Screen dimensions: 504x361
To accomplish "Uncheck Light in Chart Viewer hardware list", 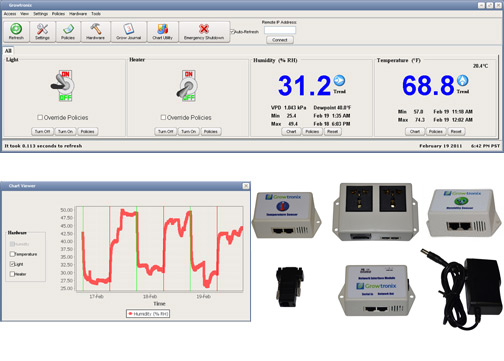I will (12, 264).
